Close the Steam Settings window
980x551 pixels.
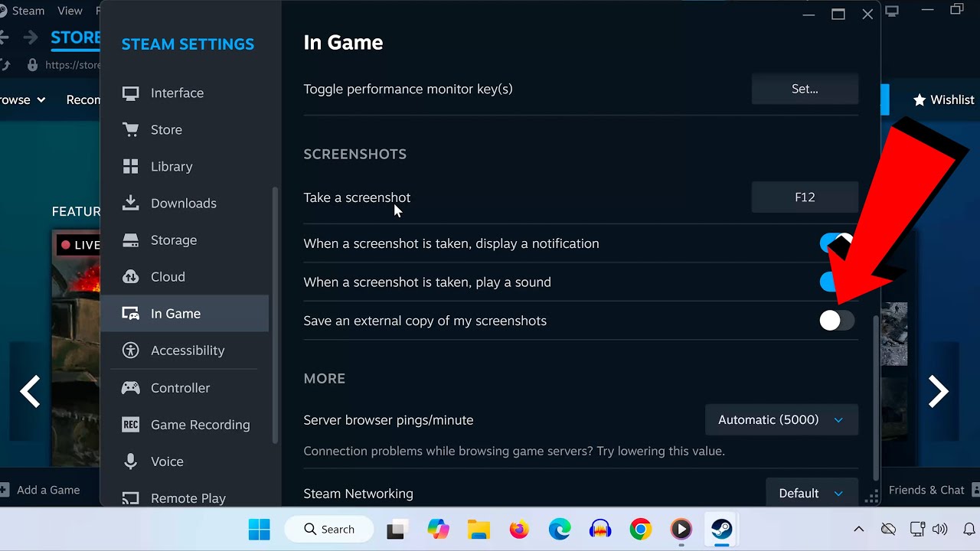[867, 14]
